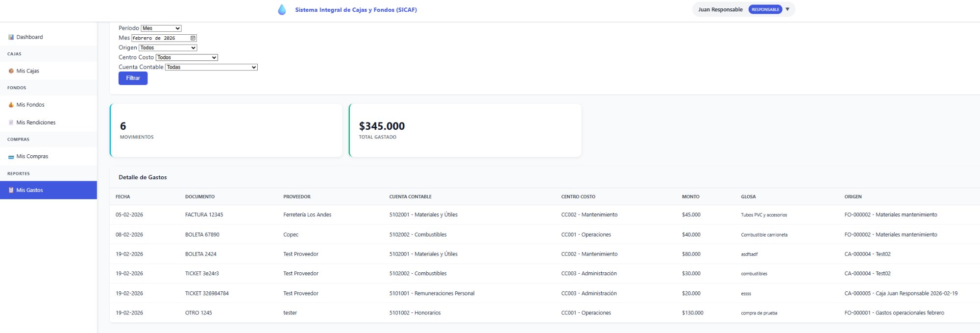Click the Mis Gastos clipboard icon
The image size is (980, 333).
(x=11, y=190)
